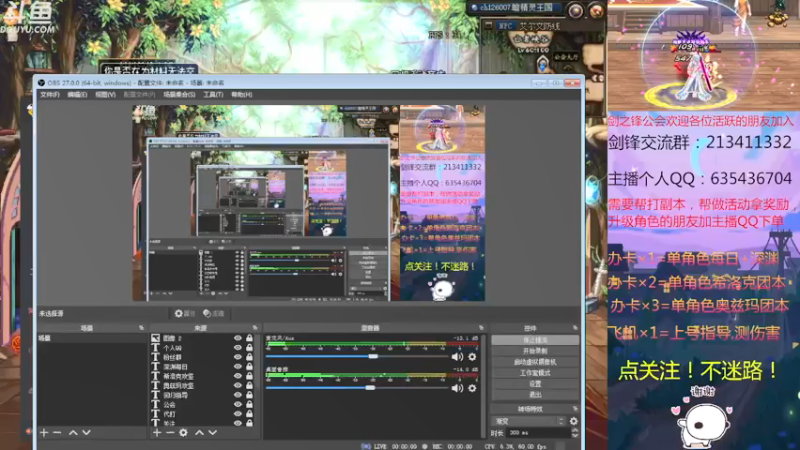Decrease transition duration with down arrow
Image resolution: width=800 pixels, height=450 pixels.
click(x=575, y=435)
